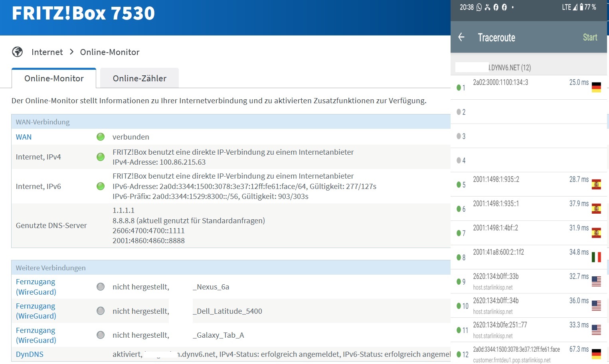
Task: Click Italian flag on hop 8
Action: coord(596,258)
